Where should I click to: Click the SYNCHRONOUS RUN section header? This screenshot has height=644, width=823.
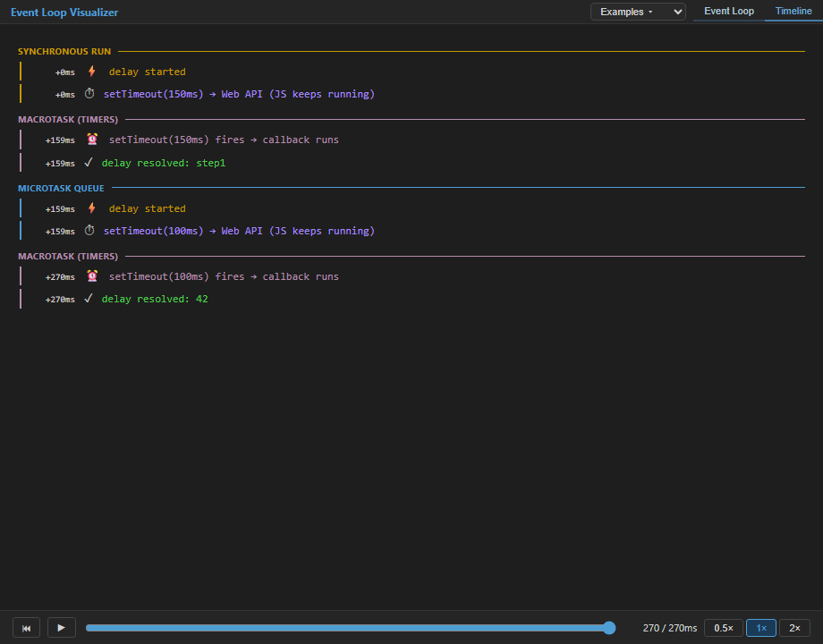click(64, 52)
